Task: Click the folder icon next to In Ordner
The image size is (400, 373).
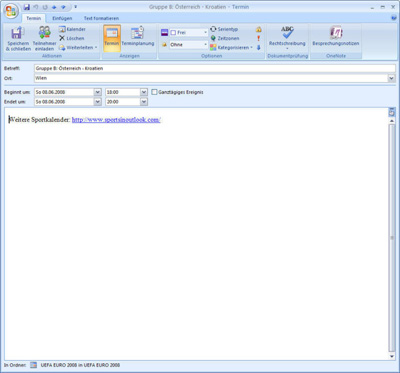Action: (x=33, y=365)
